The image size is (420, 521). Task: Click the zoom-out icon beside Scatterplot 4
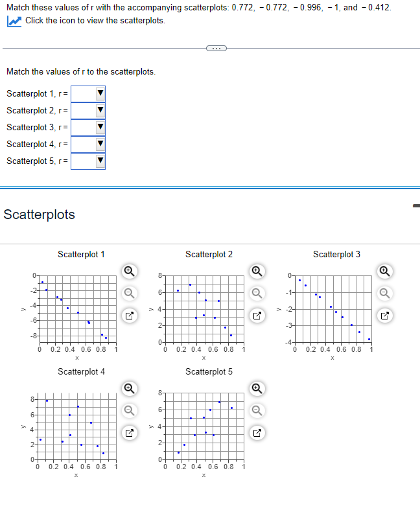129,411
